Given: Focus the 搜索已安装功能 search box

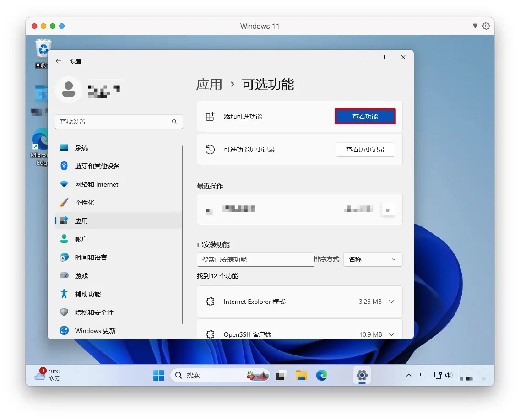Looking at the screenshot, I should tap(255, 259).
